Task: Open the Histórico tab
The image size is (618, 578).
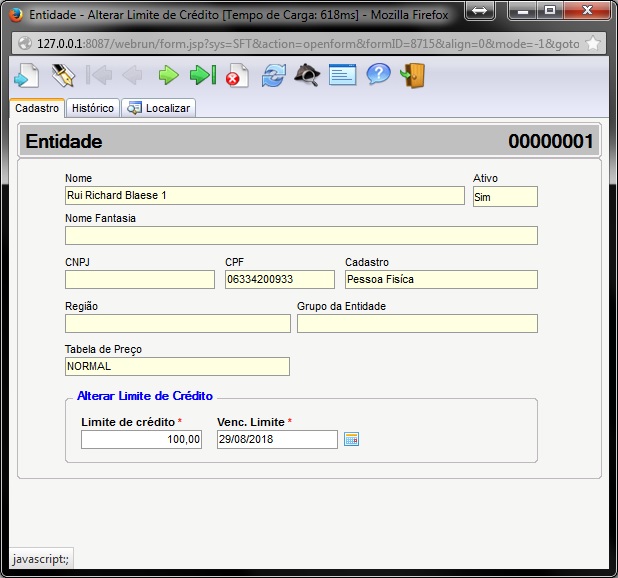Action: 93,108
